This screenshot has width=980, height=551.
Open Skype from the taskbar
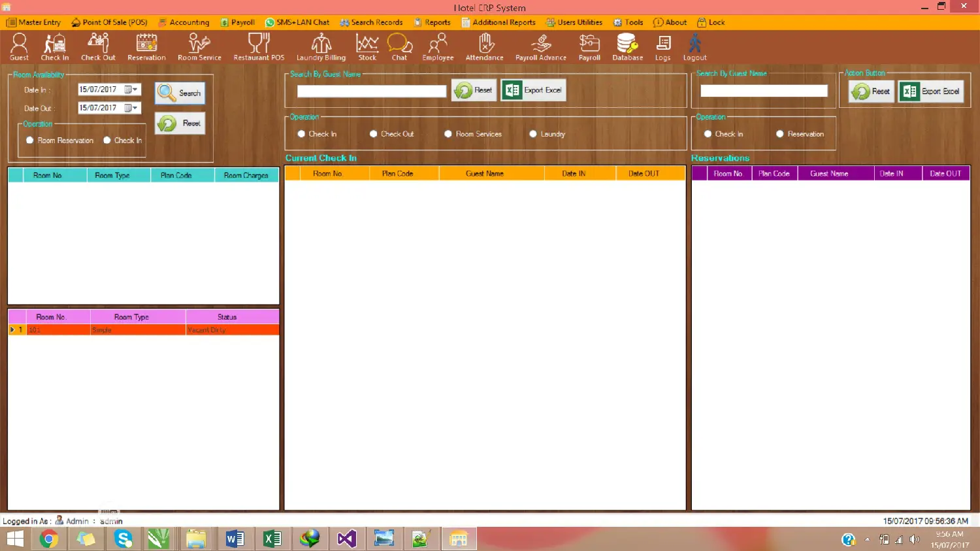coord(123,539)
